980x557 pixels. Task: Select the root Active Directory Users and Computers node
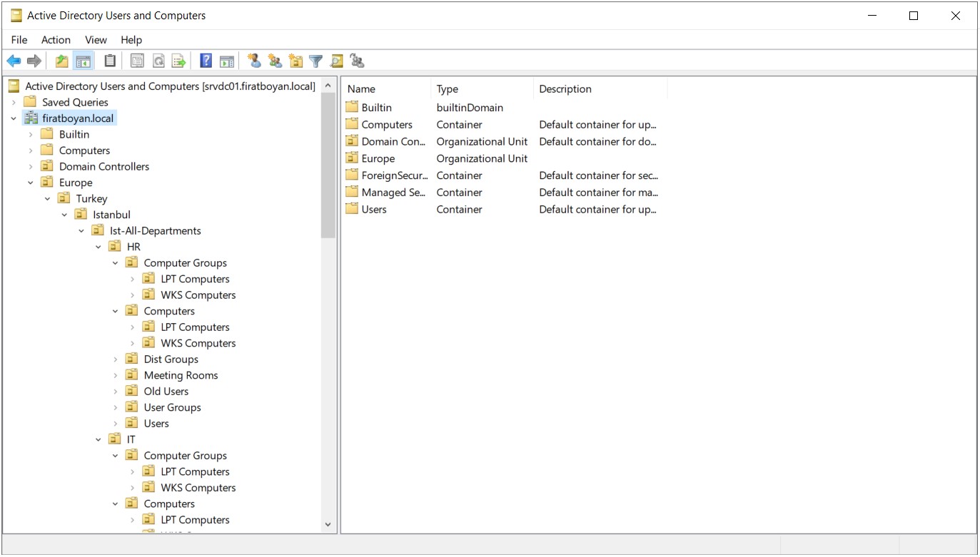tap(170, 86)
